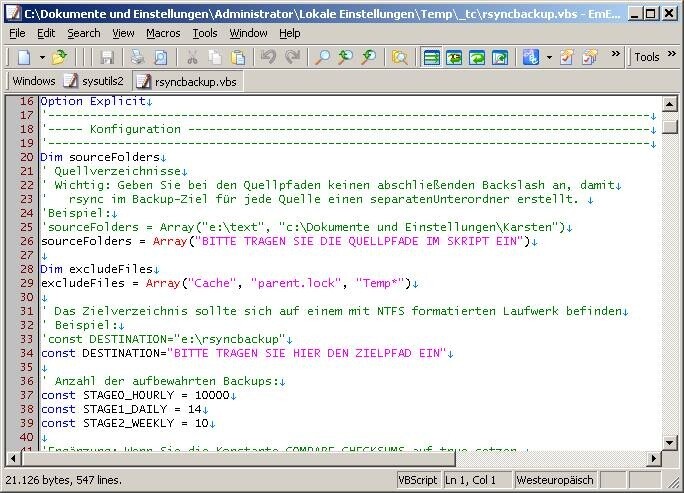Click the Copy icon
The height and width of the screenshot is (493, 684).
click(215, 57)
